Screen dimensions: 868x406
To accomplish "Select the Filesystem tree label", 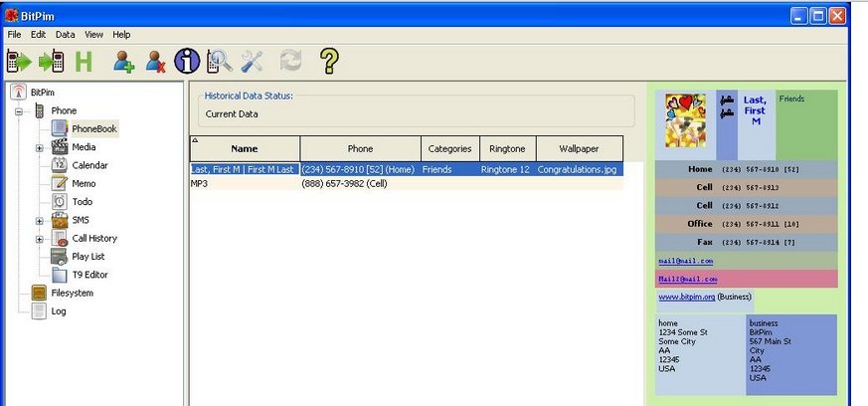I will [x=72, y=293].
